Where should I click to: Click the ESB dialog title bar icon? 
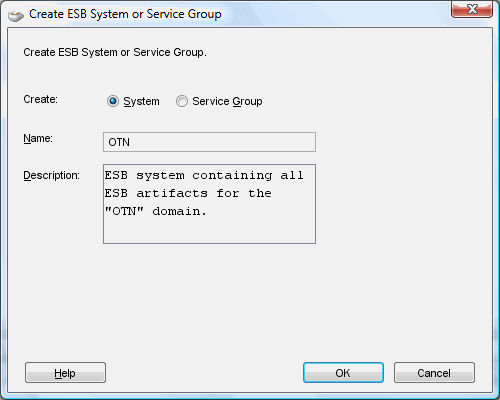point(16,15)
